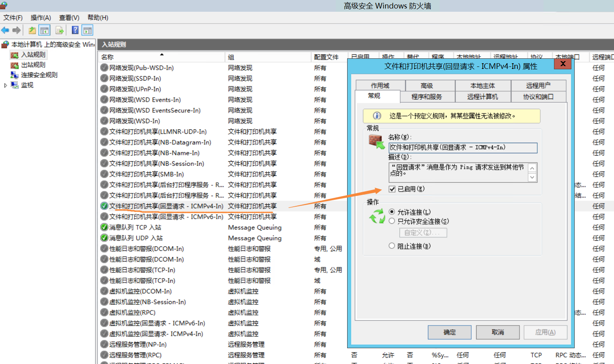Screen dimensions: 614x364
Task: Click the 连接安全规则 tree icon
Action: coord(15,75)
